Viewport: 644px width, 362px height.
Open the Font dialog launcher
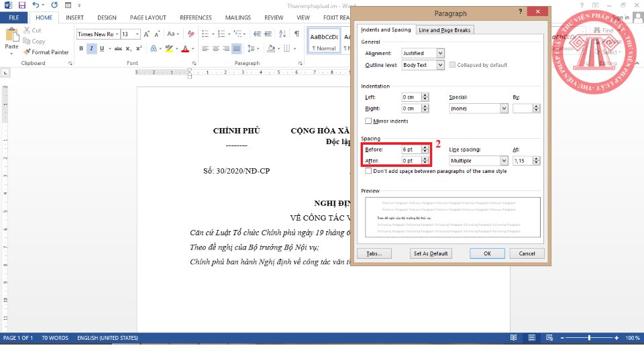(x=194, y=63)
